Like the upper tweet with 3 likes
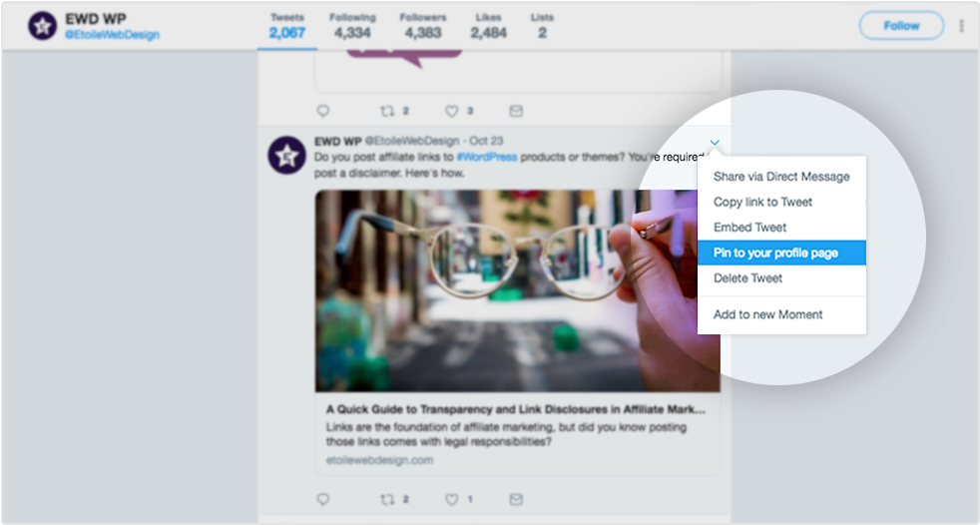This screenshot has width=980, height=525. (451, 111)
